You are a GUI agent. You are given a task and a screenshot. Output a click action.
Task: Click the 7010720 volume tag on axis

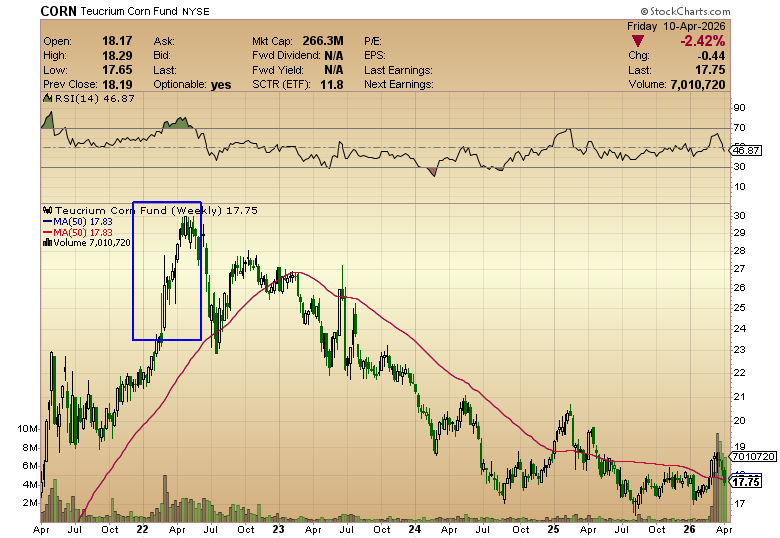pyautogui.click(x=755, y=456)
